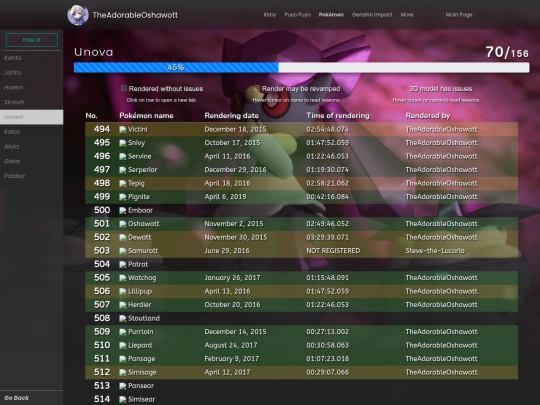This screenshot has width=540, height=405.
Task: Open the Kirby navigation menu item
Action: [270, 15]
